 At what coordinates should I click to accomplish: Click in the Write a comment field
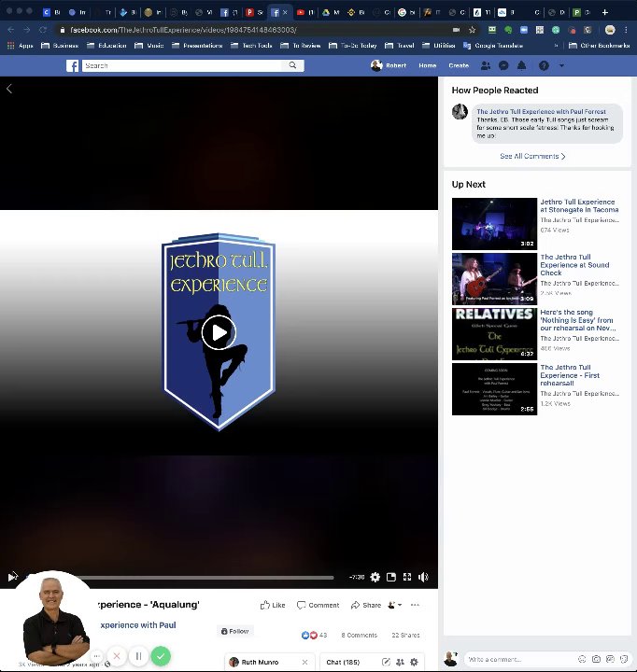point(519,659)
